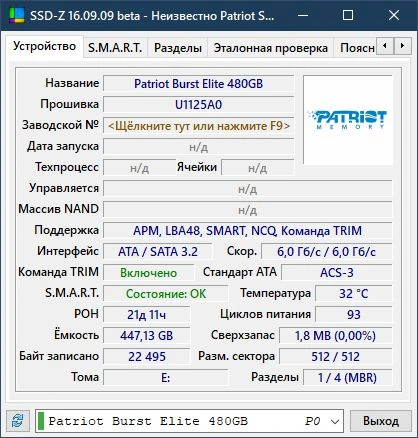Click the S.M.A.R.T. status Состояние: OK
The height and width of the screenshot is (438, 418).
click(166, 294)
